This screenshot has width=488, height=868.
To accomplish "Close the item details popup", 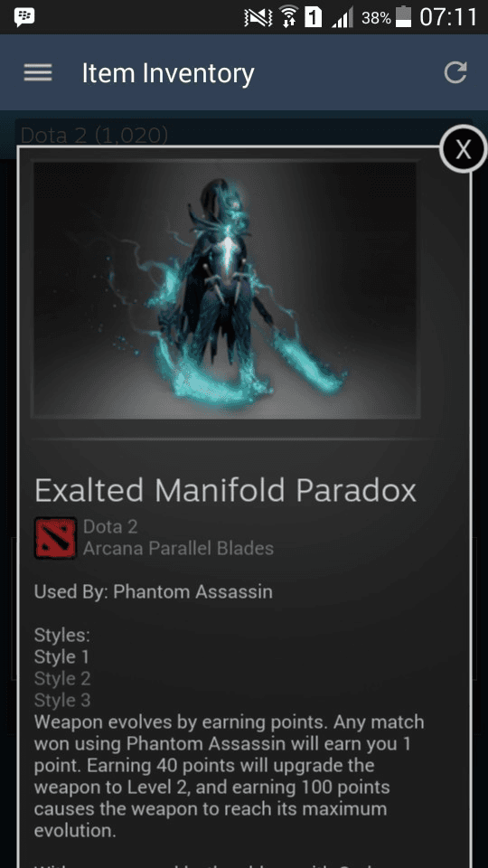I will tap(463, 149).
